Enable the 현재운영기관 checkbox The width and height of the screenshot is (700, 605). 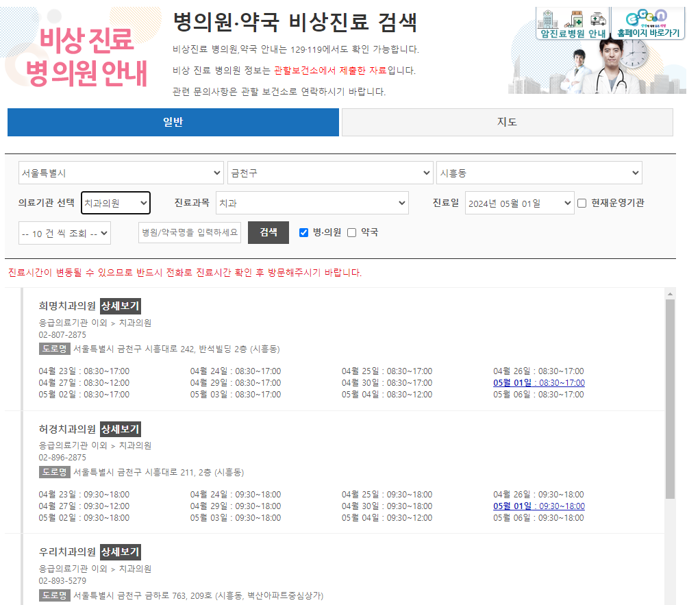coord(582,203)
